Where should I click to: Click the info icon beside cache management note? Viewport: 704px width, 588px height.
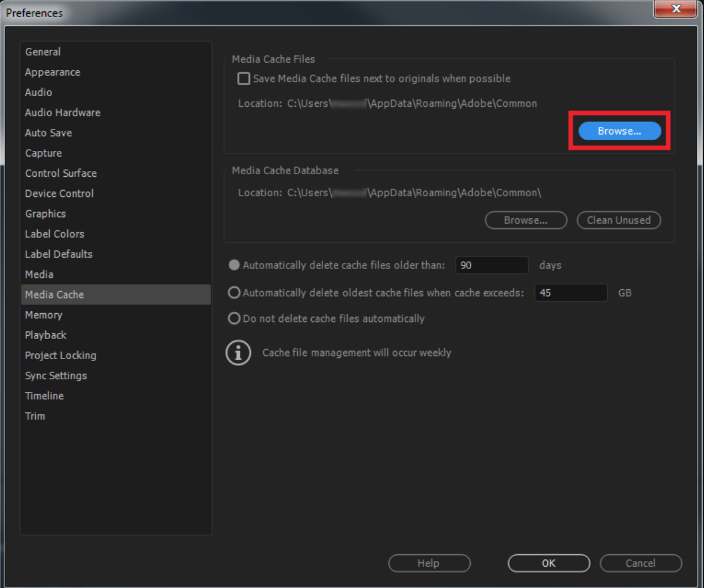pyautogui.click(x=238, y=353)
